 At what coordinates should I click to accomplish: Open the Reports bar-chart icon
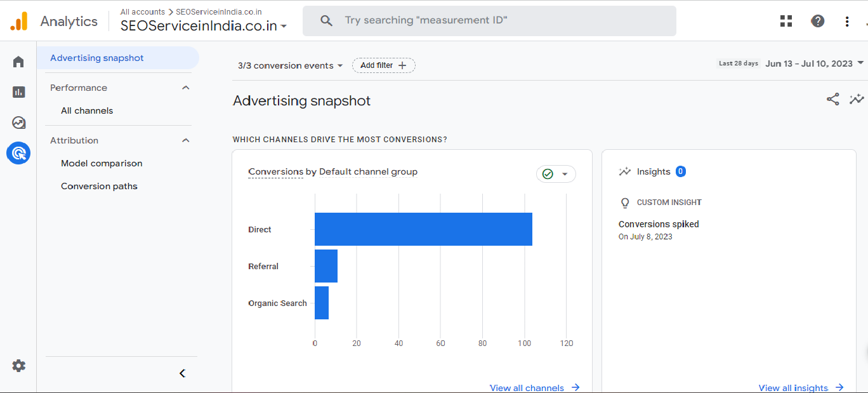tap(18, 92)
